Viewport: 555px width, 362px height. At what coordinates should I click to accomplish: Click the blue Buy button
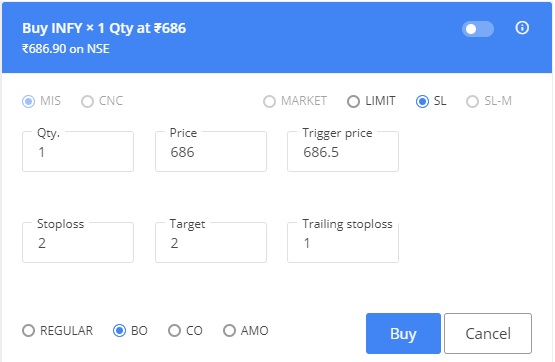[x=404, y=333]
